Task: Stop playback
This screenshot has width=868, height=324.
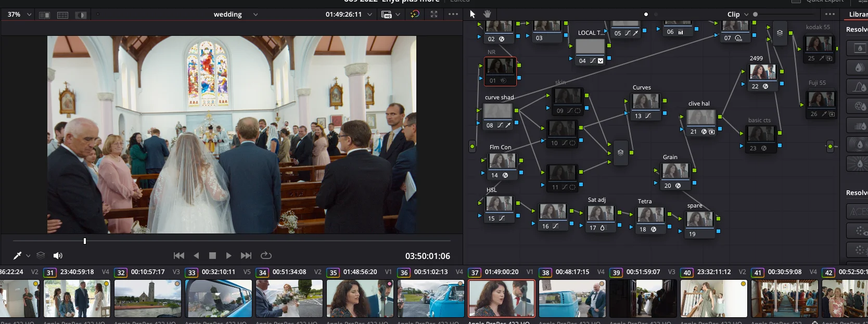Action: [212, 255]
